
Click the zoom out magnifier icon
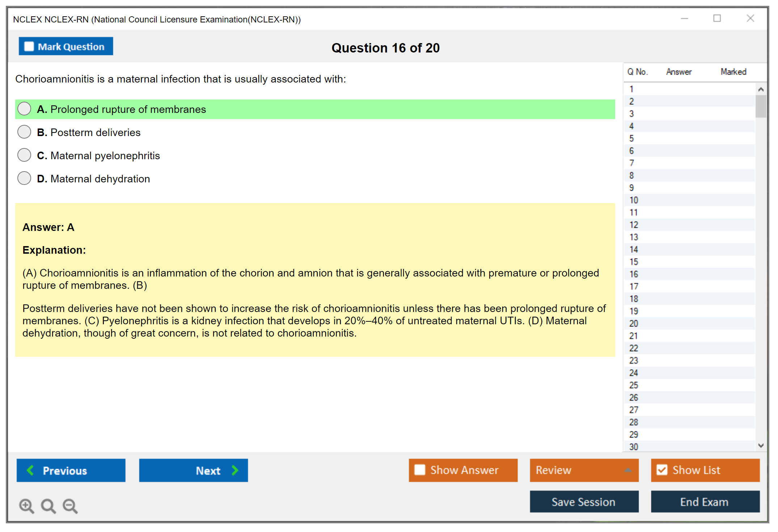click(x=70, y=506)
